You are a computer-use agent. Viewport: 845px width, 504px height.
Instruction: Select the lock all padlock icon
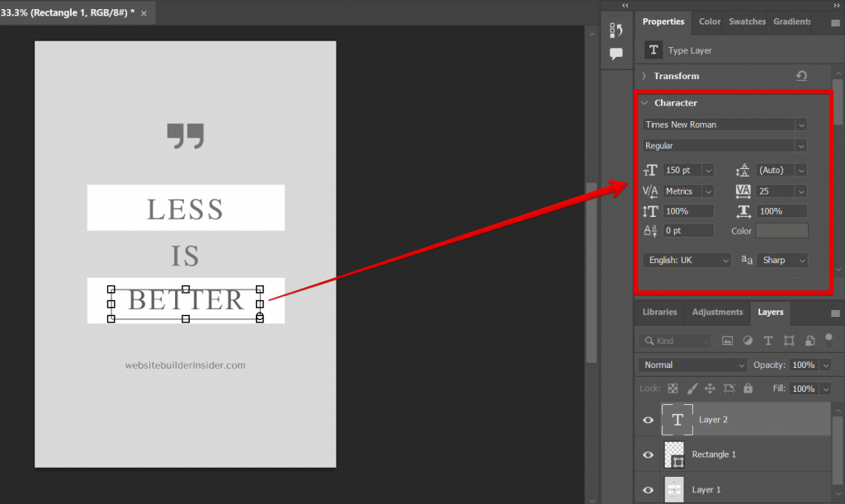coord(748,388)
